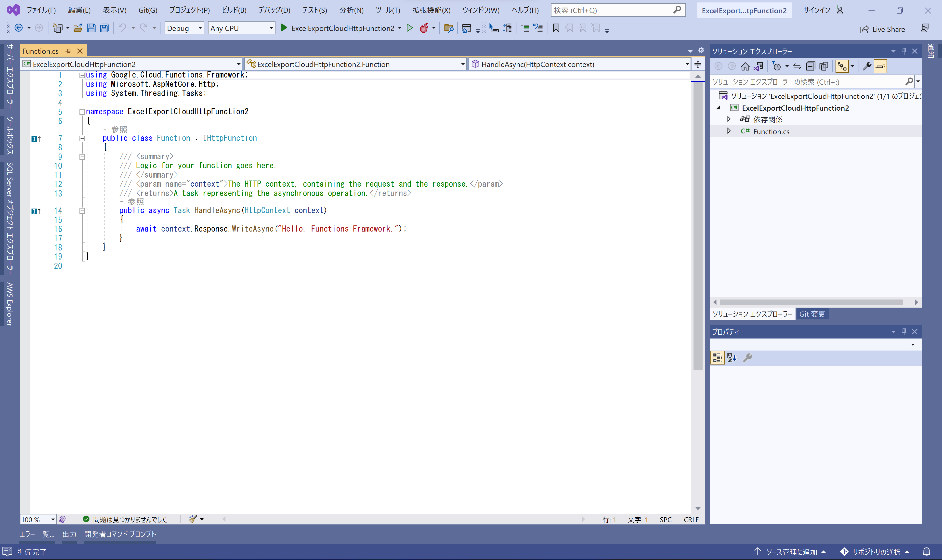The width and height of the screenshot is (942, 560).
Task: Click サインイン to sign in
Action: click(x=816, y=10)
